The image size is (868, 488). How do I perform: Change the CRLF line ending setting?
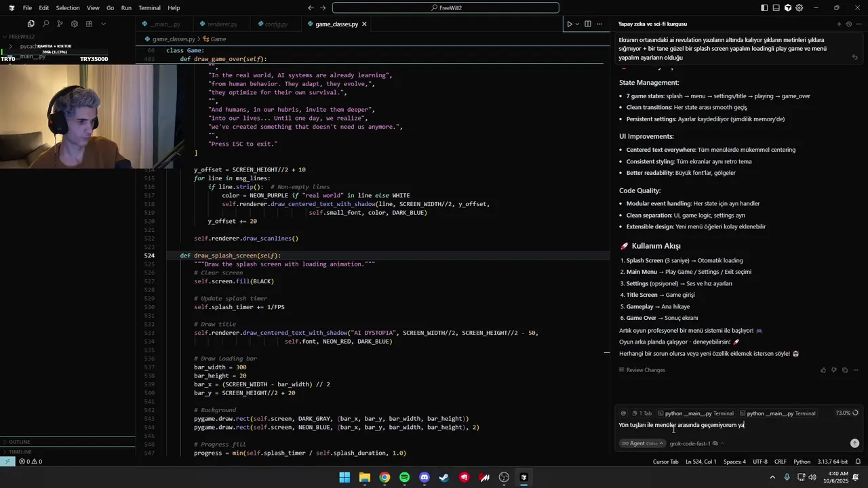click(x=780, y=462)
